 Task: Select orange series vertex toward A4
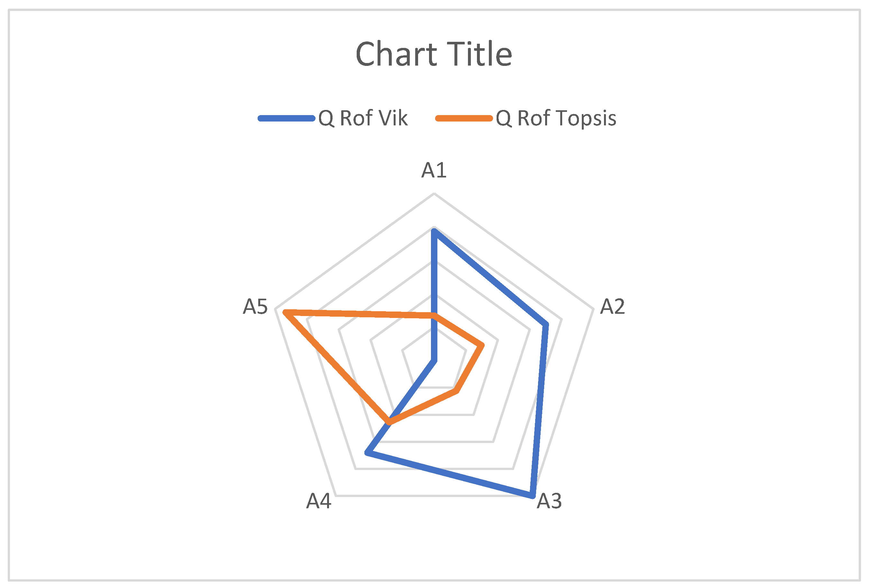click(x=389, y=422)
